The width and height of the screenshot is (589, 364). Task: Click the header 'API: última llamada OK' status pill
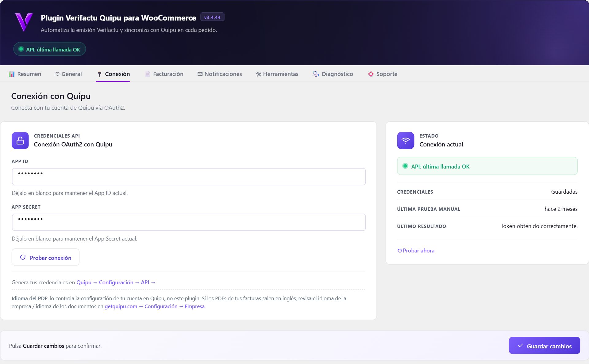click(x=49, y=49)
